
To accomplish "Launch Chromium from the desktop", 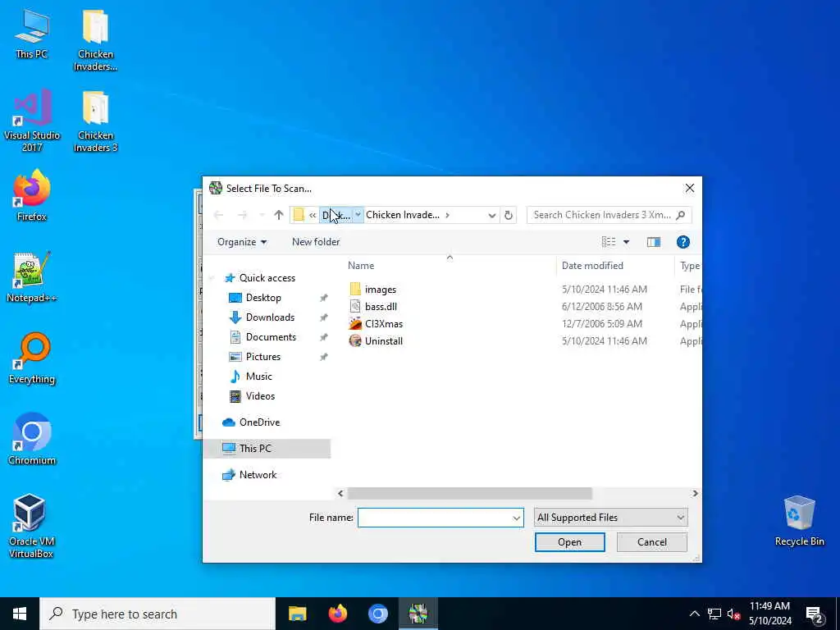I will click(x=32, y=440).
